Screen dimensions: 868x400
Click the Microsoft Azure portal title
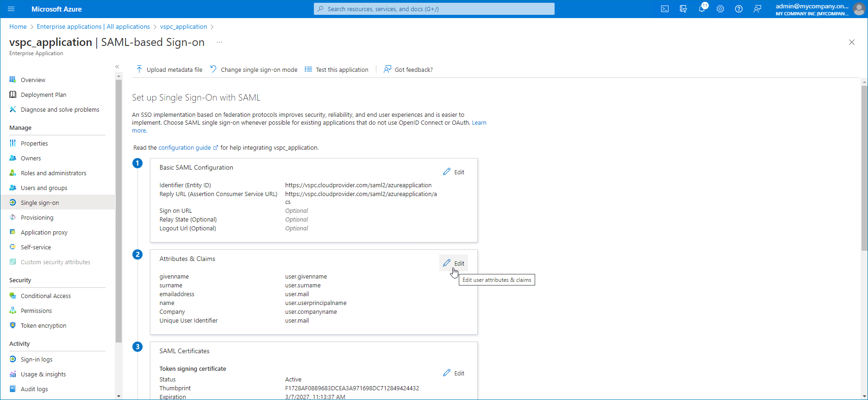point(56,9)
